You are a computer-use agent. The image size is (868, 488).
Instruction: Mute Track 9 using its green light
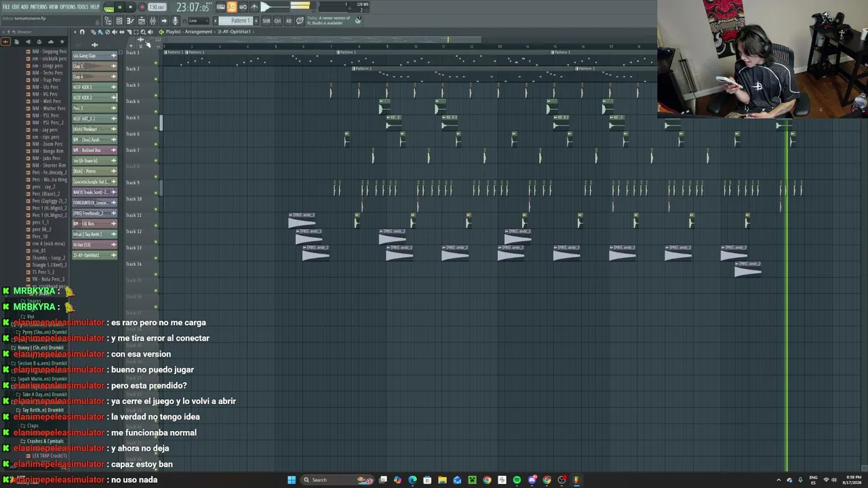156,193
